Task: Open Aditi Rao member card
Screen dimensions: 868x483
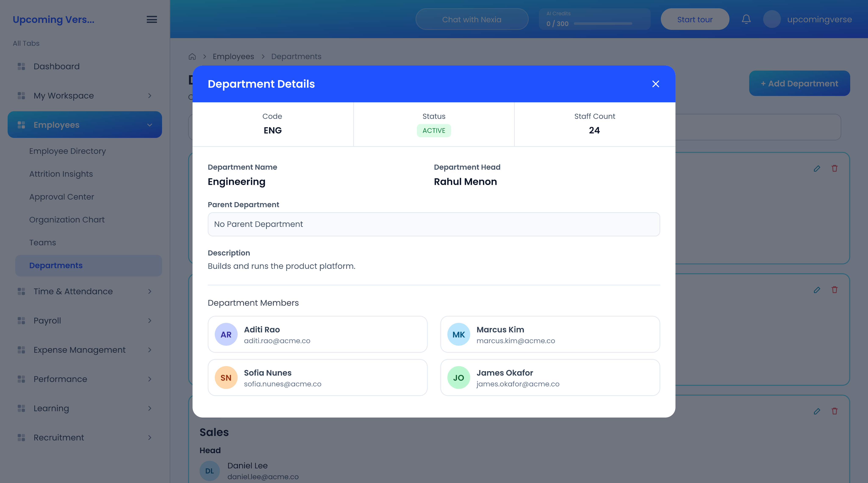Action: point(318,334)
